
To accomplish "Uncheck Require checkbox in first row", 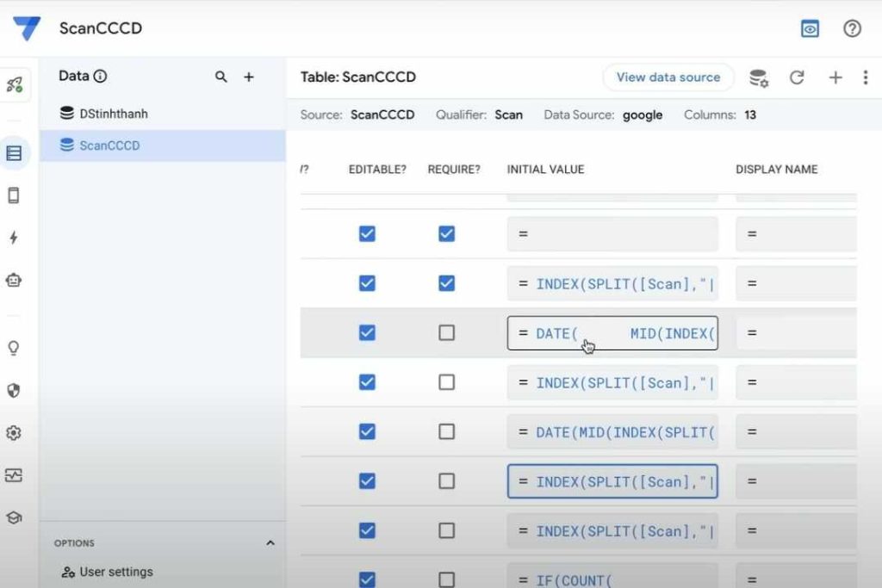I will point(446,234).
